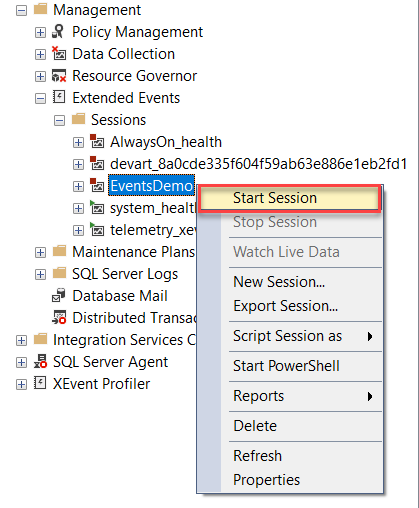This screenshot has height=508, width=419.
Task: Open Properties from the context menu
Action: coord(267,480)
